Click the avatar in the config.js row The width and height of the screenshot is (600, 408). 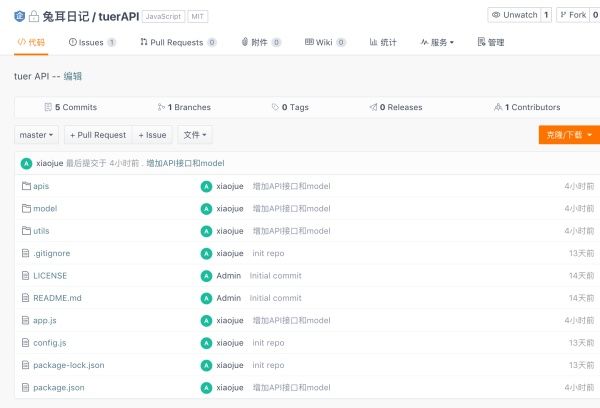[x=206, y=343]
